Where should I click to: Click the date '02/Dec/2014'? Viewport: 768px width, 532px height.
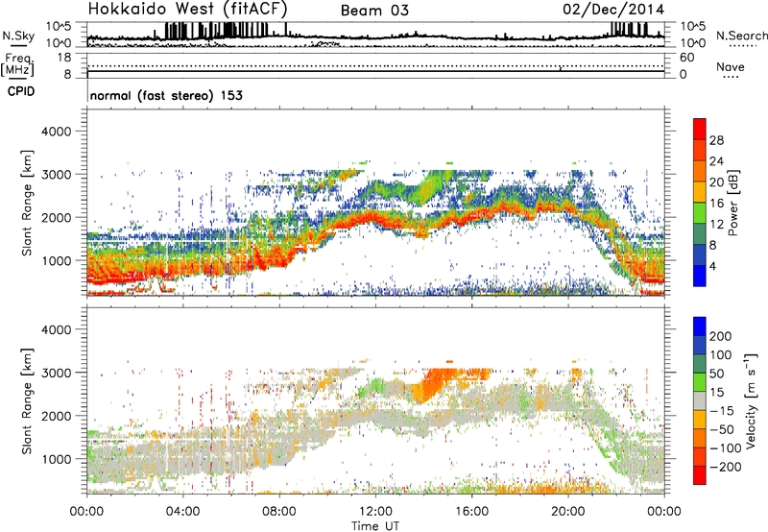point(613,10)
